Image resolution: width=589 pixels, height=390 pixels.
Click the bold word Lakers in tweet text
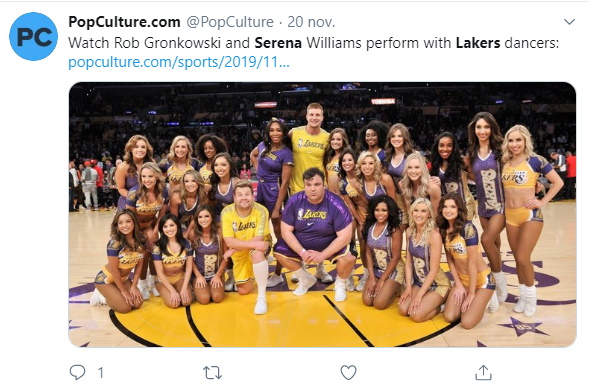coord(478,43)
